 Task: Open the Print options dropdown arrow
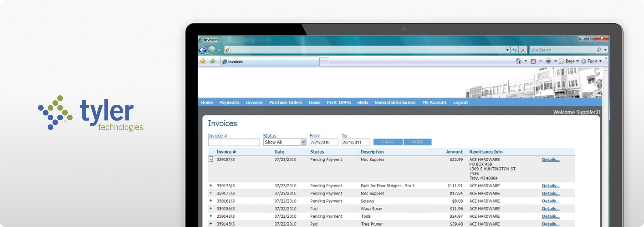(555, 61)
